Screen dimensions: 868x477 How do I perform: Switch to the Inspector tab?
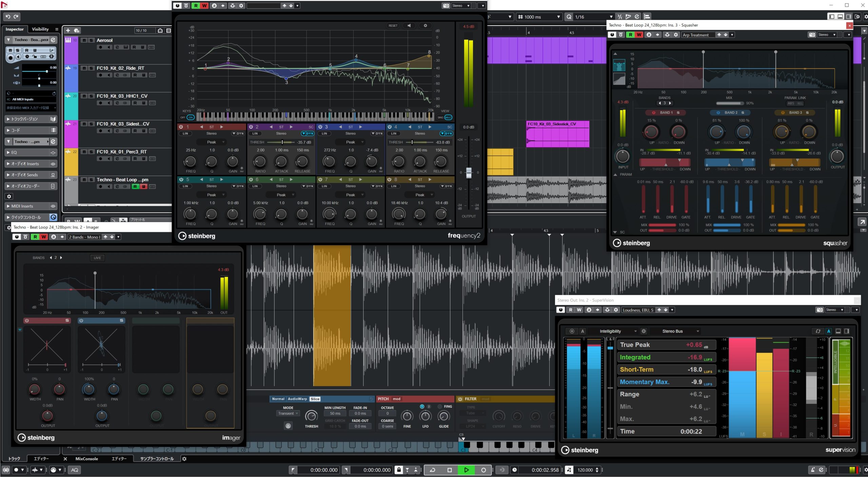point(15,29)
